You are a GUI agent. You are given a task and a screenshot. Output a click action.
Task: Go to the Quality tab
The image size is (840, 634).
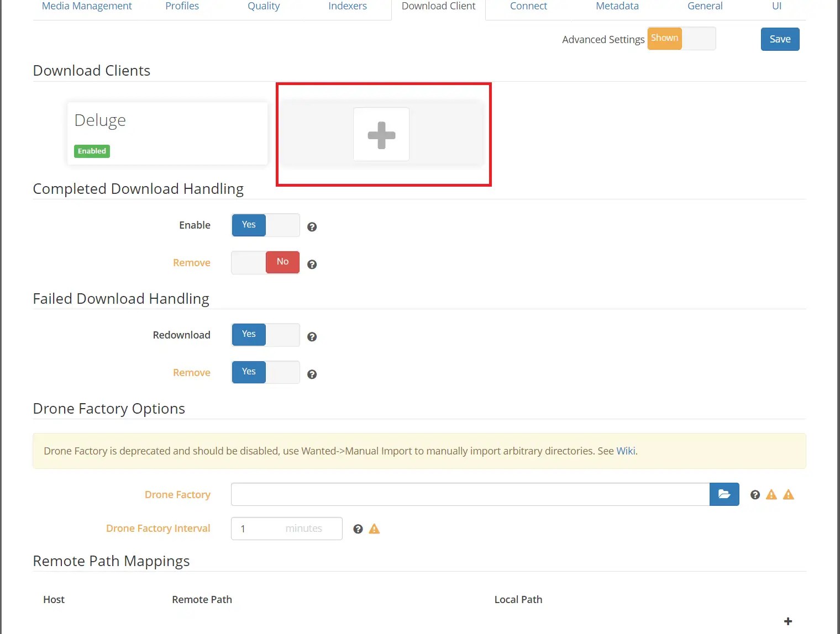pos(264,7)
